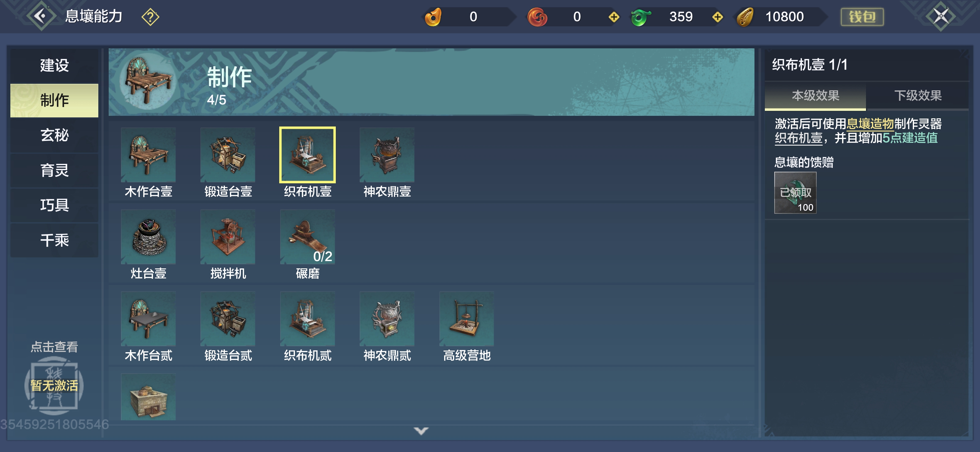This screenshot has width=980, height=452.
Task: Switch to 本级效果 tab
Action: (x=815, y=95)
